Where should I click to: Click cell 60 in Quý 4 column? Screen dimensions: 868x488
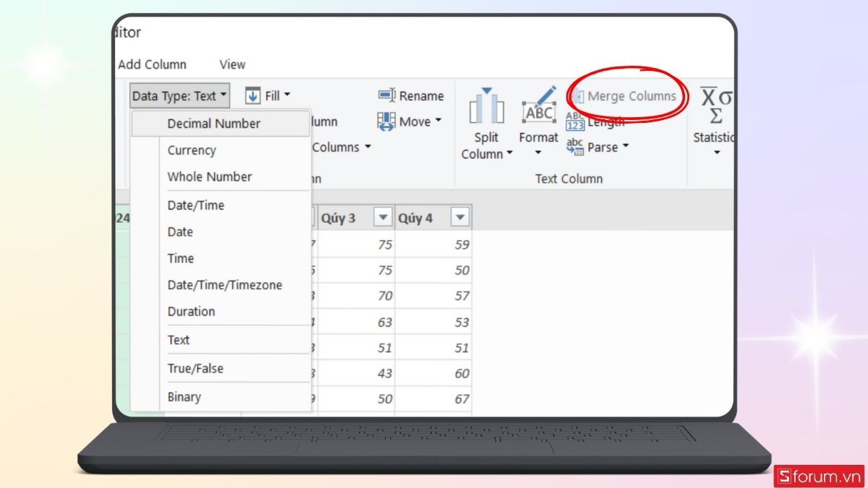click(433, 373)
